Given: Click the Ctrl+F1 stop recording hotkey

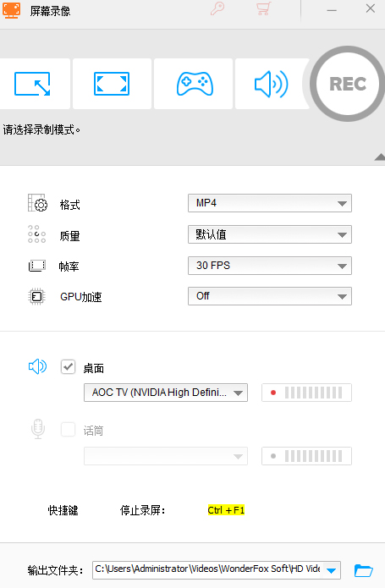Looking at the screenshot, I should (226, 510).
